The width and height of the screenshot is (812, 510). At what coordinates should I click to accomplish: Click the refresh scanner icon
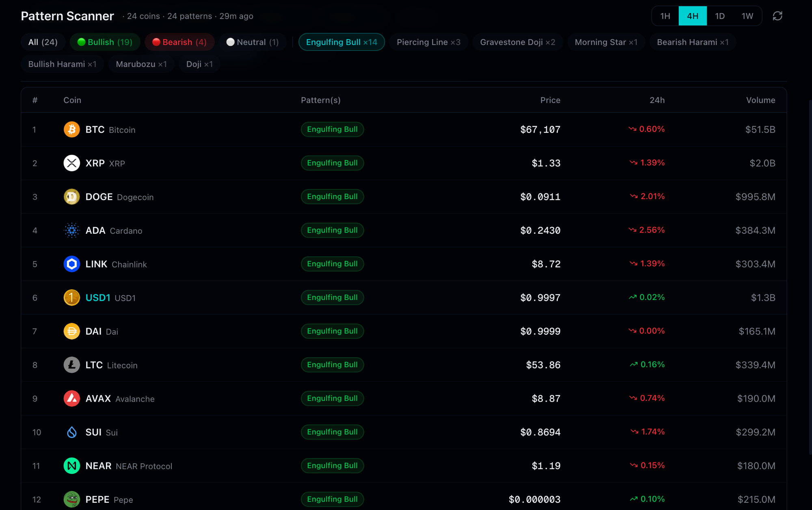click(x=778, y=16)
